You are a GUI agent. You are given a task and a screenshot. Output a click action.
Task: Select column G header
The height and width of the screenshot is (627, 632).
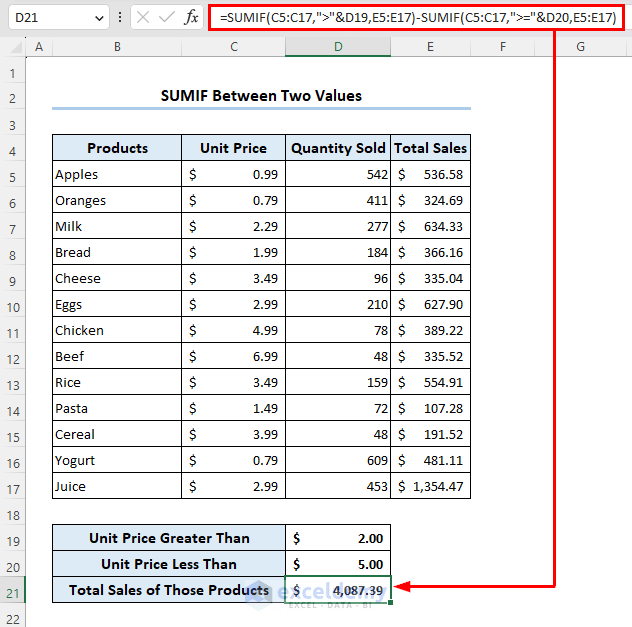coord(580,47)
